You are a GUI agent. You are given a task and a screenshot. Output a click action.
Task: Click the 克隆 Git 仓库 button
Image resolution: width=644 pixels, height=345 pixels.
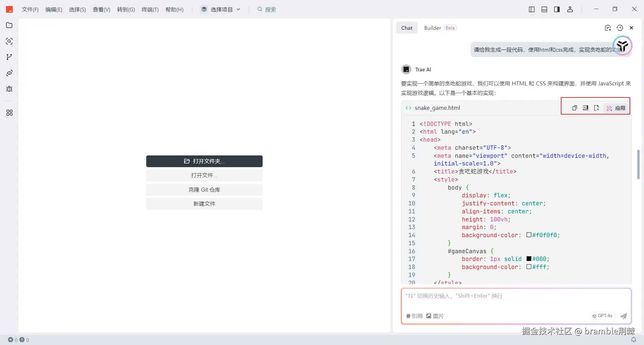(x=204, y=190)
